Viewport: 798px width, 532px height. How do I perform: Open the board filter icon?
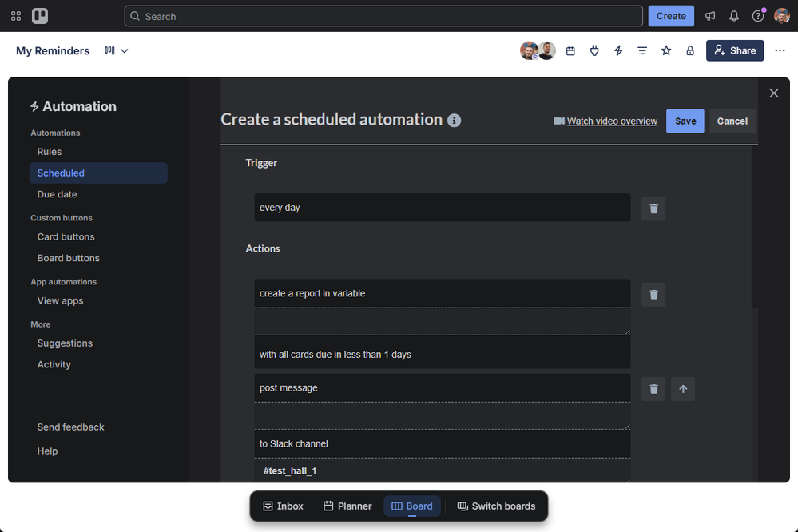coord(642,50)
